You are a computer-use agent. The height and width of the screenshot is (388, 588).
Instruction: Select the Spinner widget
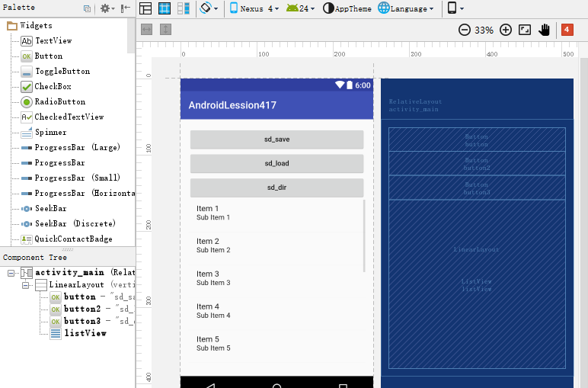(x=43, y=132)
